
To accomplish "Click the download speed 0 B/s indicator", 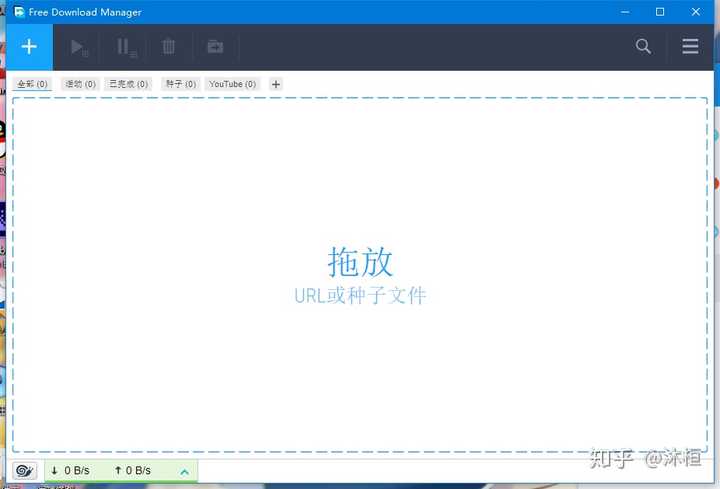I will (70, 471).
